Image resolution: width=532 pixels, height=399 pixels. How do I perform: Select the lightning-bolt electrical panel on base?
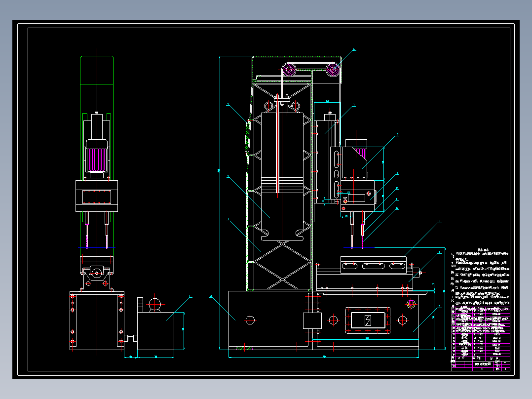point(368,320)
